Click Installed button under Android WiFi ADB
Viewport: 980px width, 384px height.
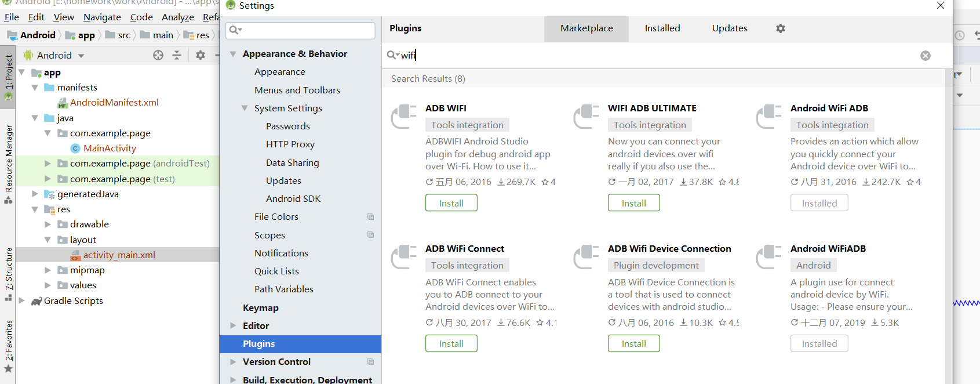[x=819, y=203]
